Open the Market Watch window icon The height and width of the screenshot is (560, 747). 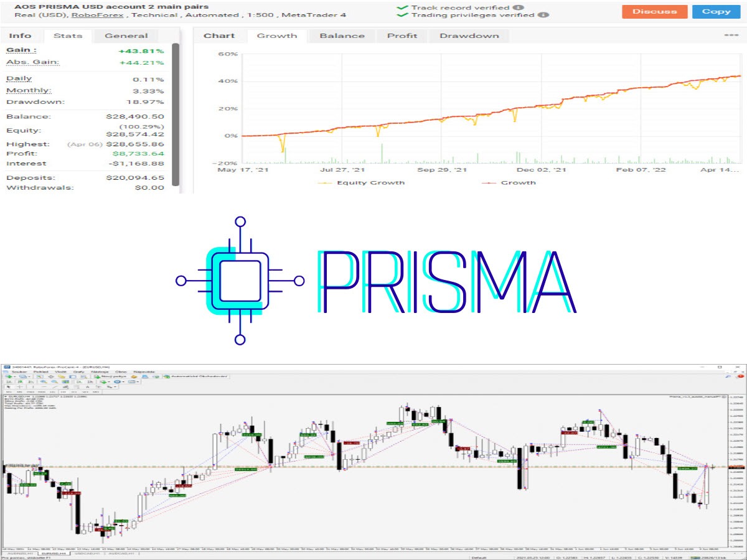tap(40, 376)
